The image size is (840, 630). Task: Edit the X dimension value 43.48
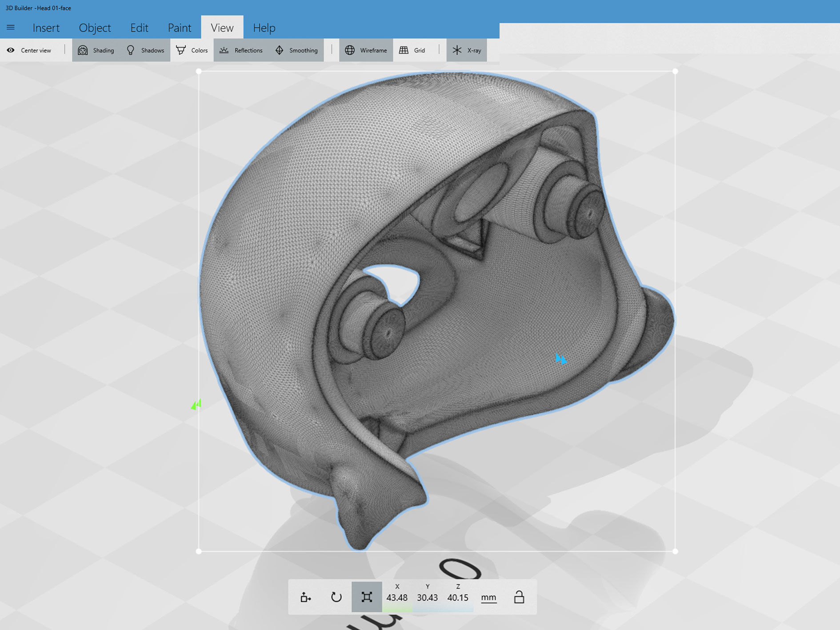pos(397,598)
